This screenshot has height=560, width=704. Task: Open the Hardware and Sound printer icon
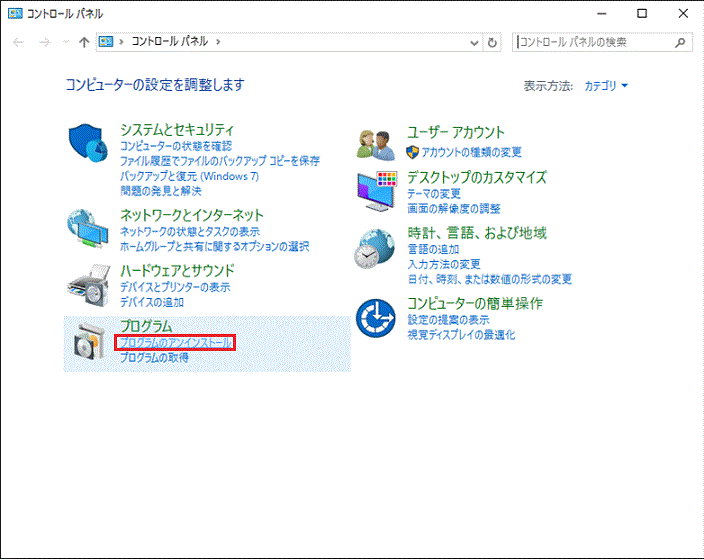pos(88,285)
